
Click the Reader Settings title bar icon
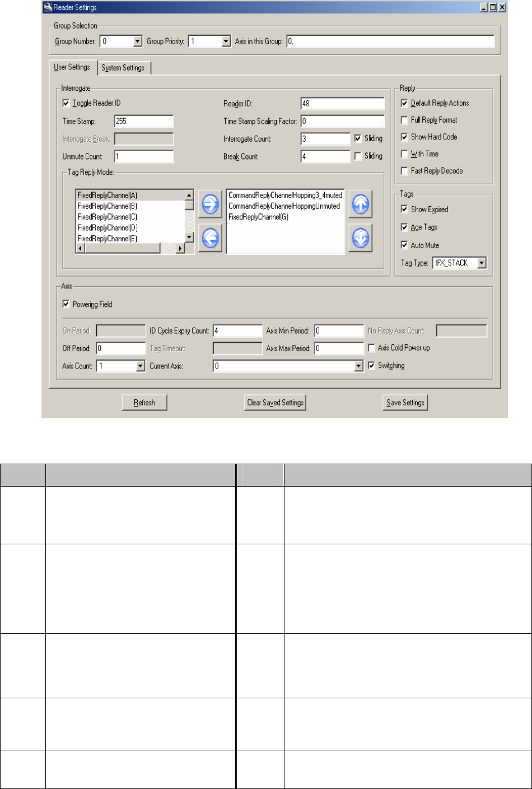click(48, 7)
